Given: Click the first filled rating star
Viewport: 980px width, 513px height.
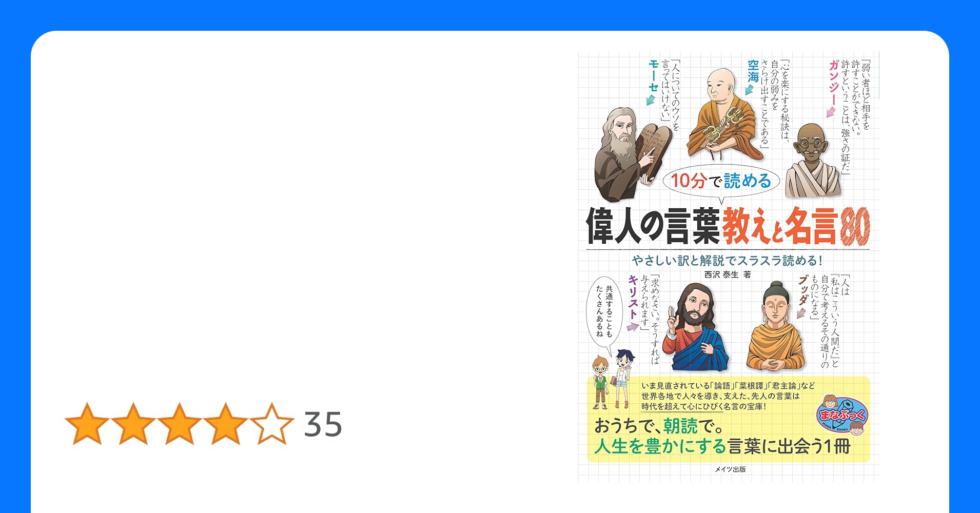Looking at the screenshot, I should point(87,424).
